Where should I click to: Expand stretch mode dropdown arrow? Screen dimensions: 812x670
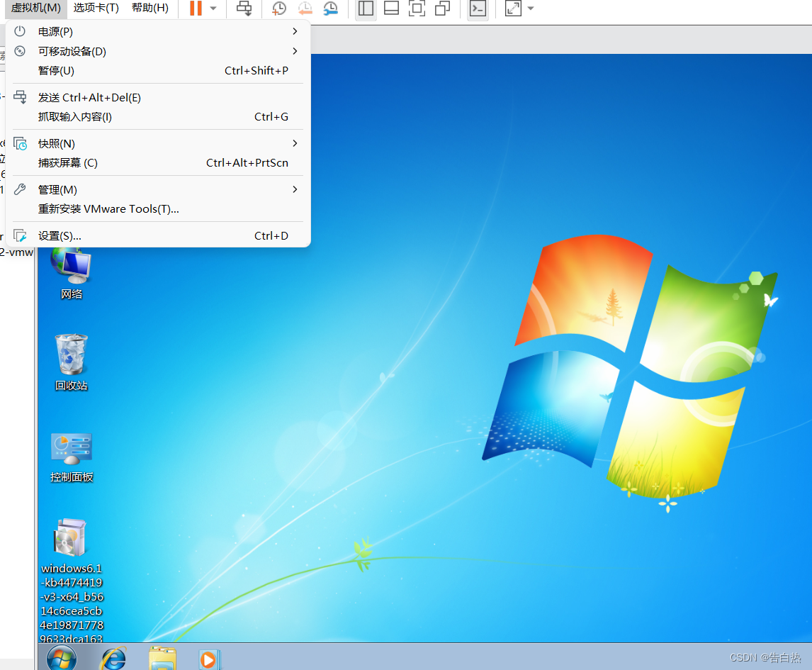click(x=531, y=9)
